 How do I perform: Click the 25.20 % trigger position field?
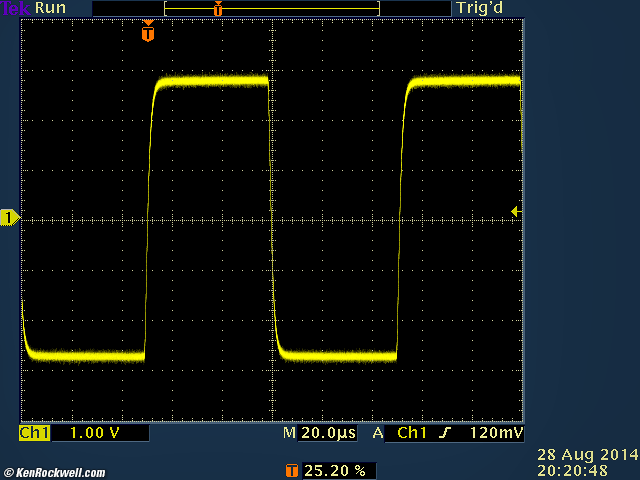(x=334, y=469)
